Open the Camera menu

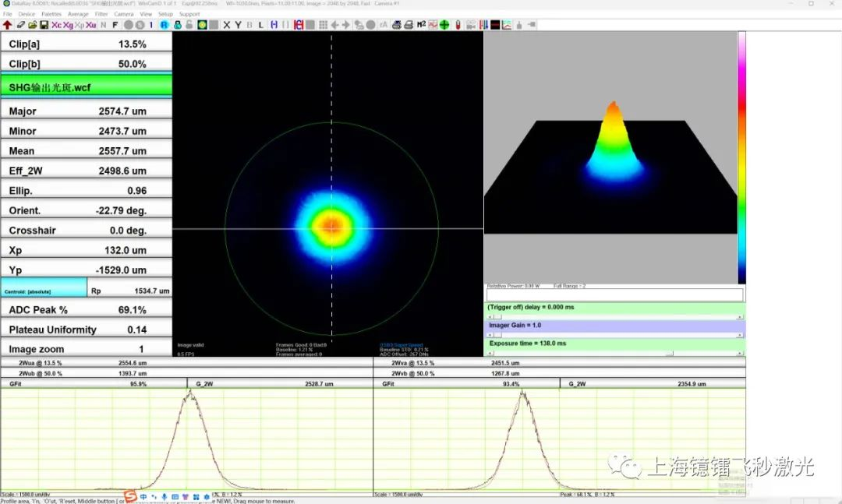coord(124,14)
